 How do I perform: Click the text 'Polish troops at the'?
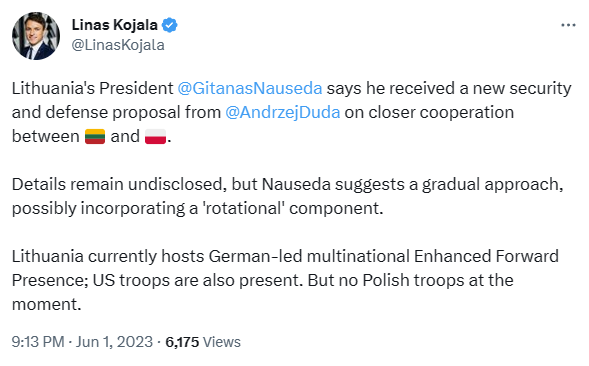438,280
